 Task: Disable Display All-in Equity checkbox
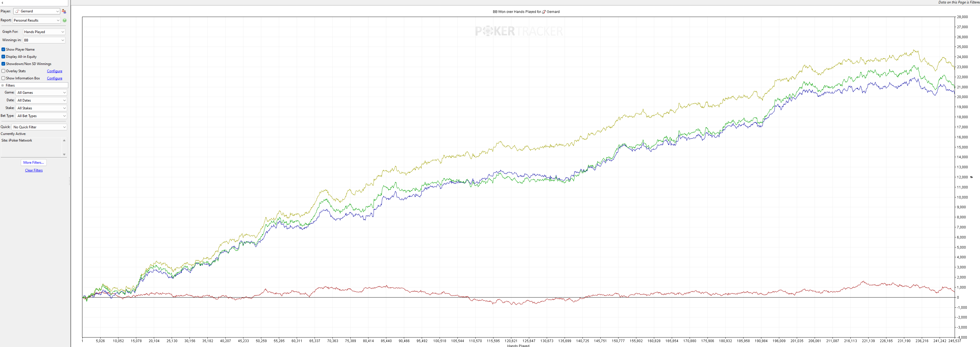tap(3, 57)
